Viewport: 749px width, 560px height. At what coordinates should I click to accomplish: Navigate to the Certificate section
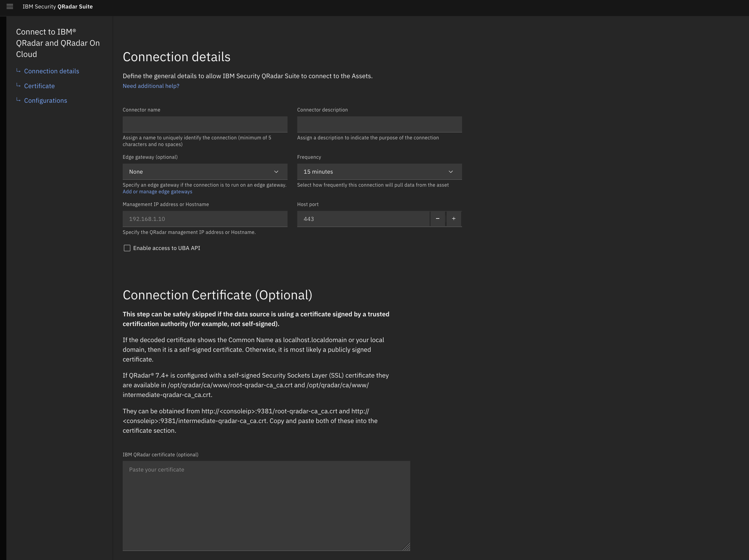[x=39, y=86]
